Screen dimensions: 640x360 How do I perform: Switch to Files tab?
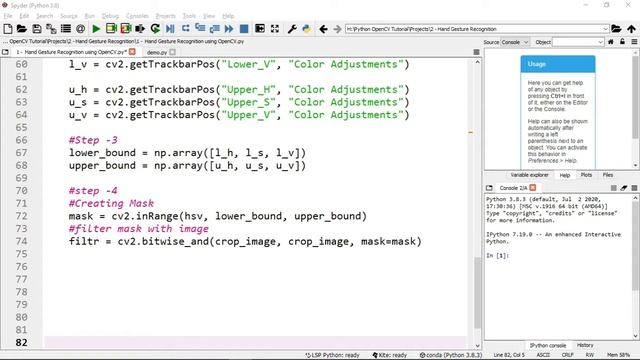click(x=608, y=175)
